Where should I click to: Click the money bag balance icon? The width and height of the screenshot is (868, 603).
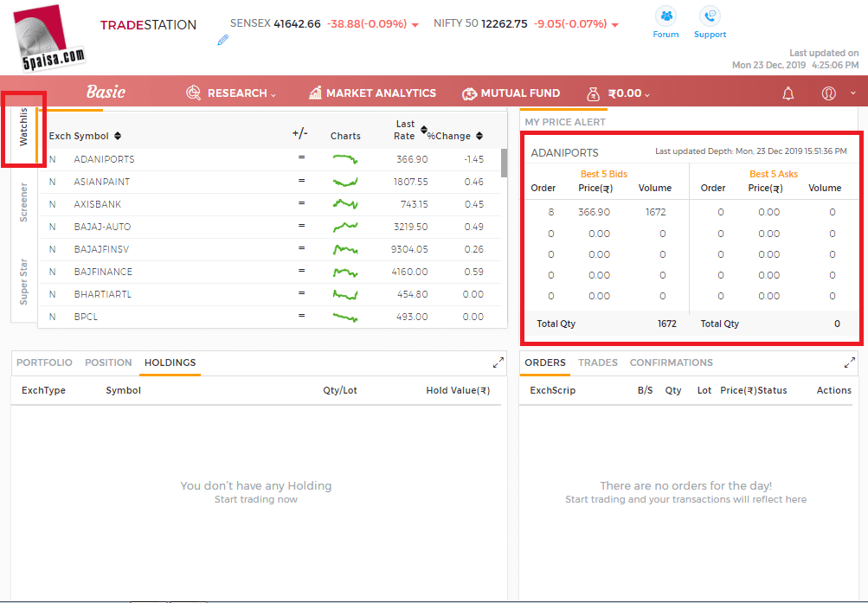(x=593, y=93)
